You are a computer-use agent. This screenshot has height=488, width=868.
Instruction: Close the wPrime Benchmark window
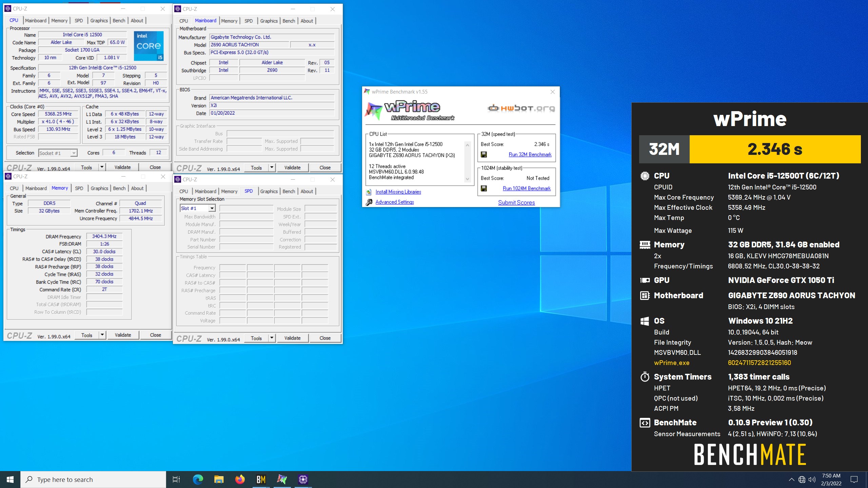point(552,92)
